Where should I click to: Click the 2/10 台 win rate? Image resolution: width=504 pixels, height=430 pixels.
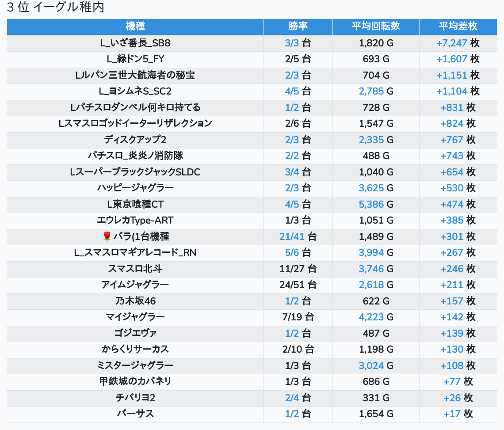(x=298, y=349)
